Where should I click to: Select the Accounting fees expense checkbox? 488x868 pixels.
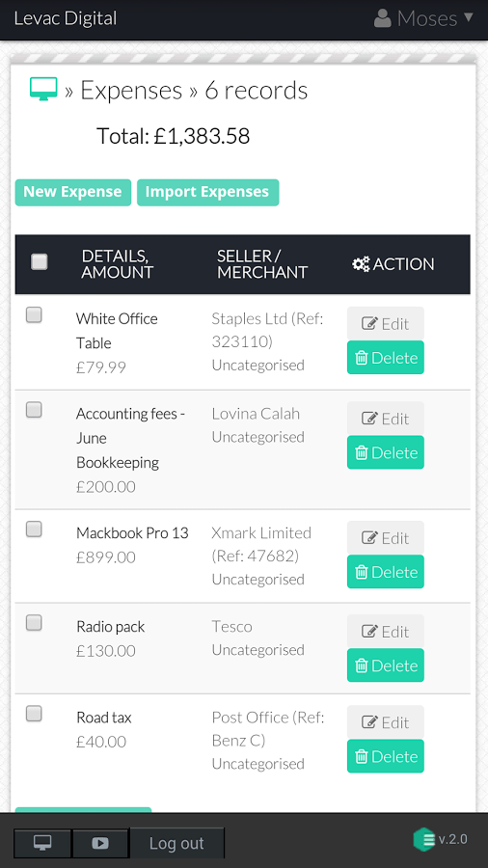[x=35, y=410]
